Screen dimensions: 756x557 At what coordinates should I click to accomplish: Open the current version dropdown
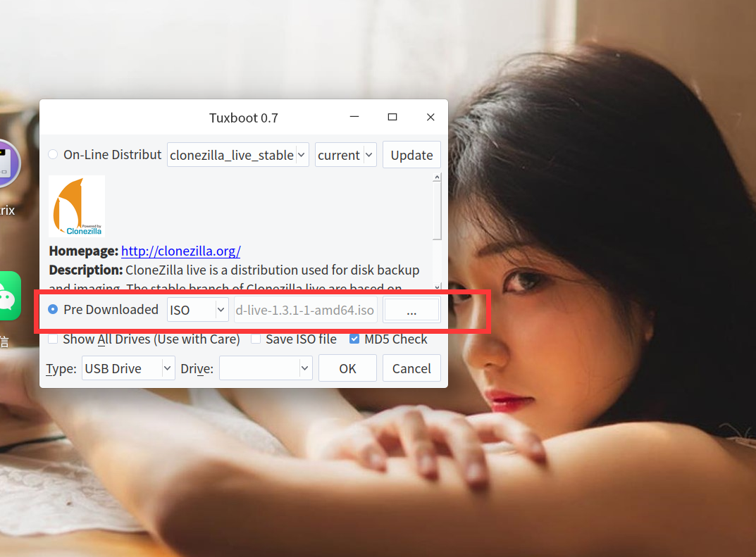coord(345,155)
